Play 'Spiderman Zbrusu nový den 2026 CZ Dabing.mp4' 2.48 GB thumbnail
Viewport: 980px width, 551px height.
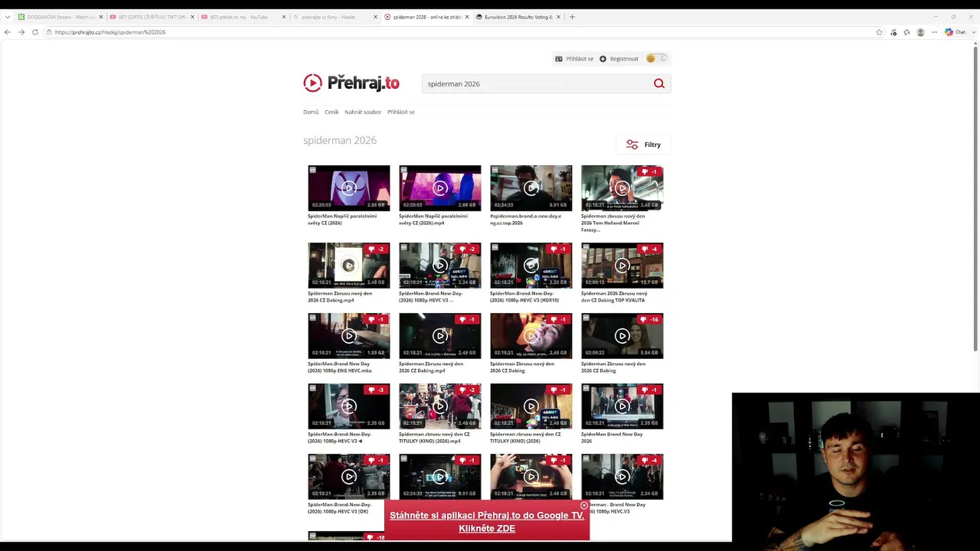pyautogui.click(x=349, y=266)
